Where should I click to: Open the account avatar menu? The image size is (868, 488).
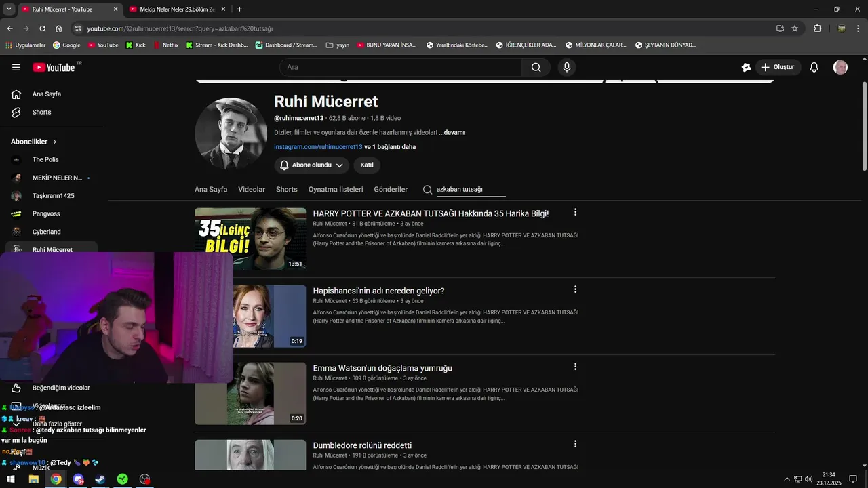click(840, 67)
